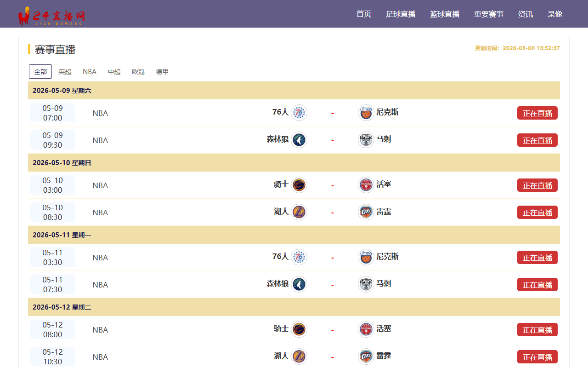Click 76人 logo in 05-11 03:30 match
This screenshot has height=368, width=588.
click(x=299, y=257)
